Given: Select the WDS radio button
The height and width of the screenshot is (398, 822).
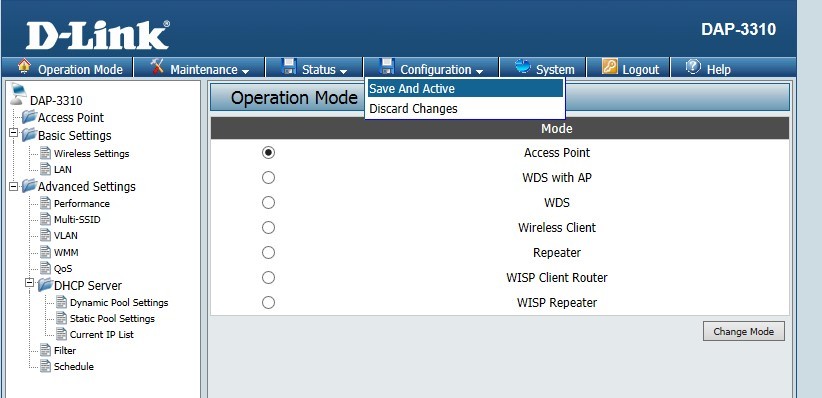Looking at the screenshot, I should pos(268,202).
